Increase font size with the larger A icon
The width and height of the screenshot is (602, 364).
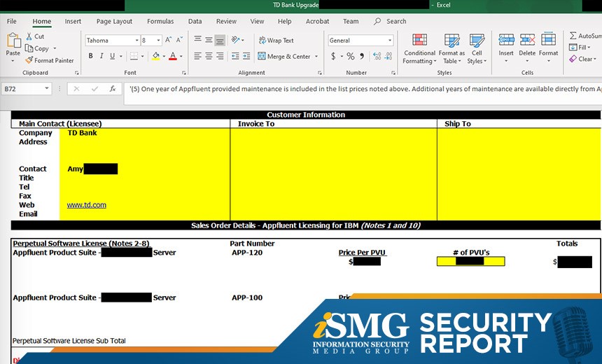pos(168,40)
